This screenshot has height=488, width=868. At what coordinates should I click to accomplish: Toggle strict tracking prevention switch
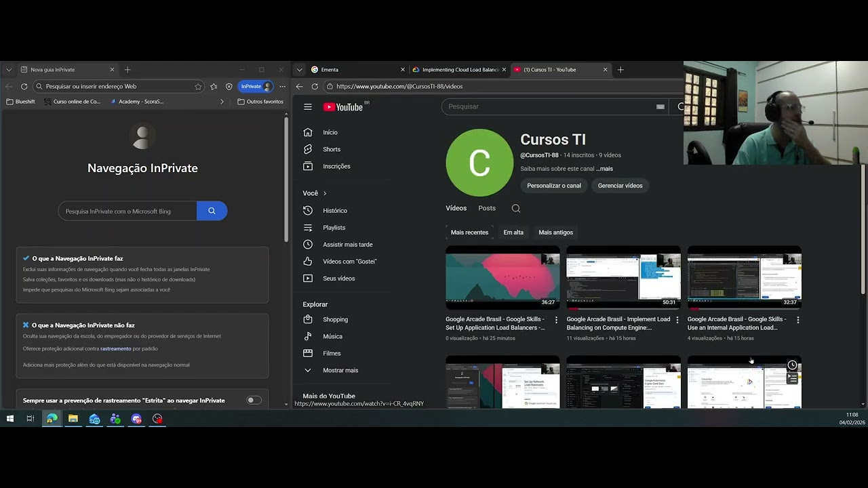click(x=254, y=401)
